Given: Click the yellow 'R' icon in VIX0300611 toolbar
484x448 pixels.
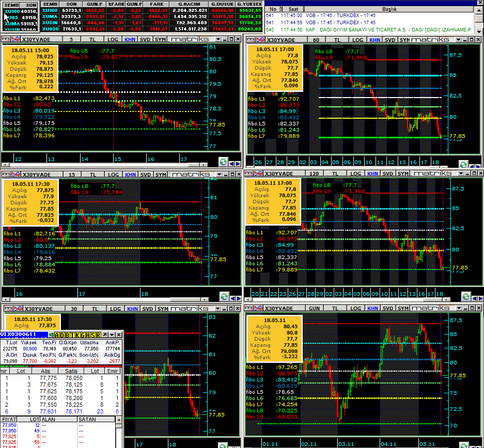Looking at the screenshot, I should coord(98,334).
